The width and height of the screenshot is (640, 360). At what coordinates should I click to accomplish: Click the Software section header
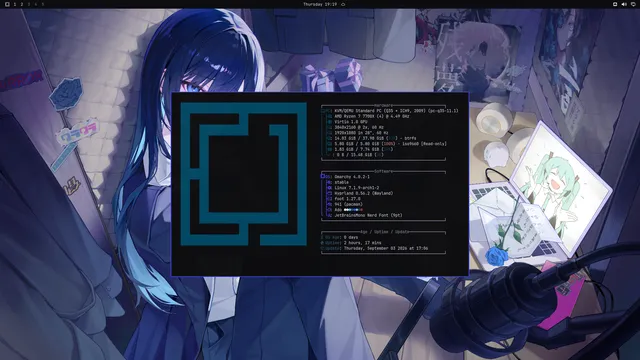pyautogui.click(x=383, y=171)
